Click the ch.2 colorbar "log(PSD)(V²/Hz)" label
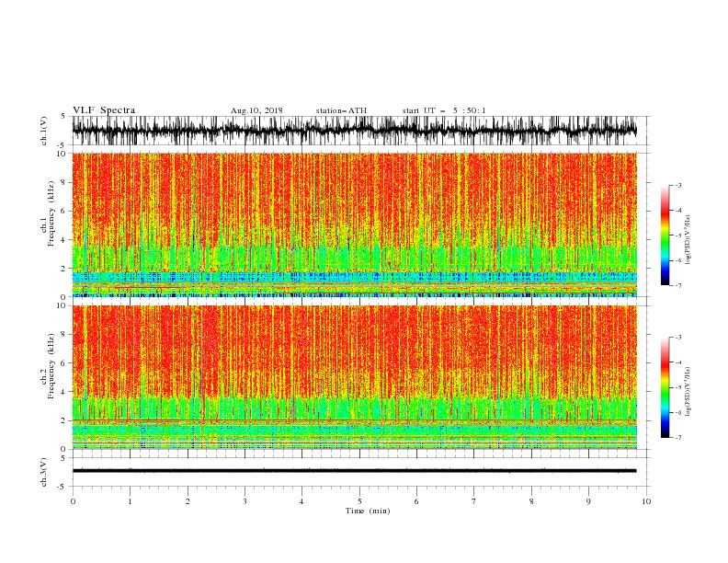The image size is (728, 563). (688, 392)
